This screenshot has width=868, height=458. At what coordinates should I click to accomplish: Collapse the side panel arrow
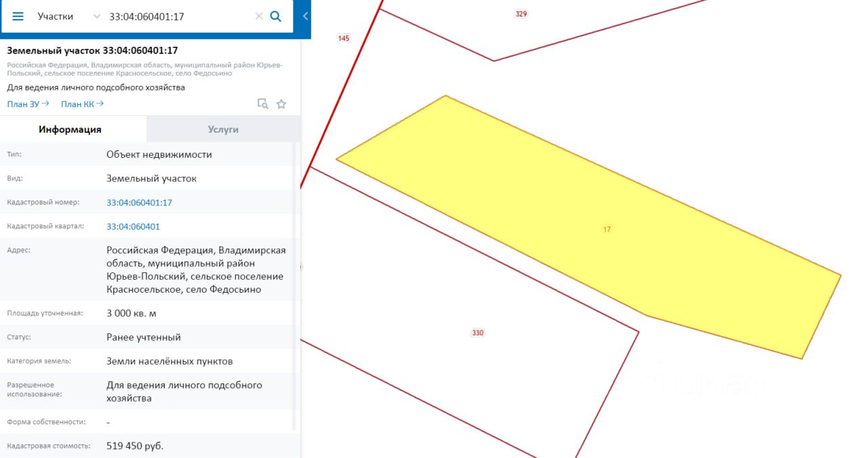pos(305,16)
